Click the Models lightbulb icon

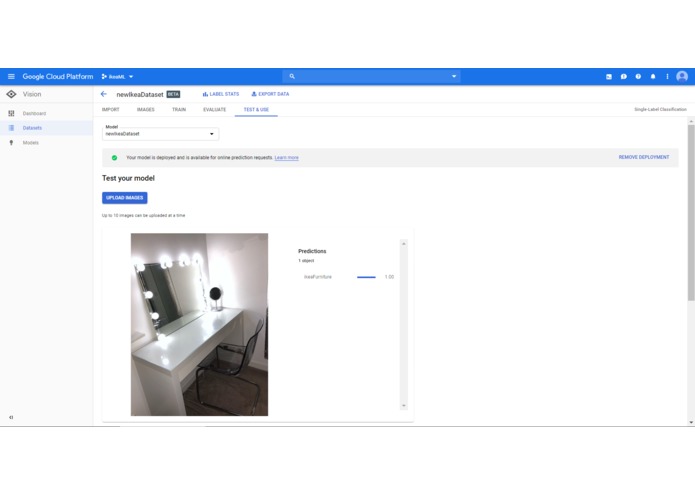click(x=12, y=143)
